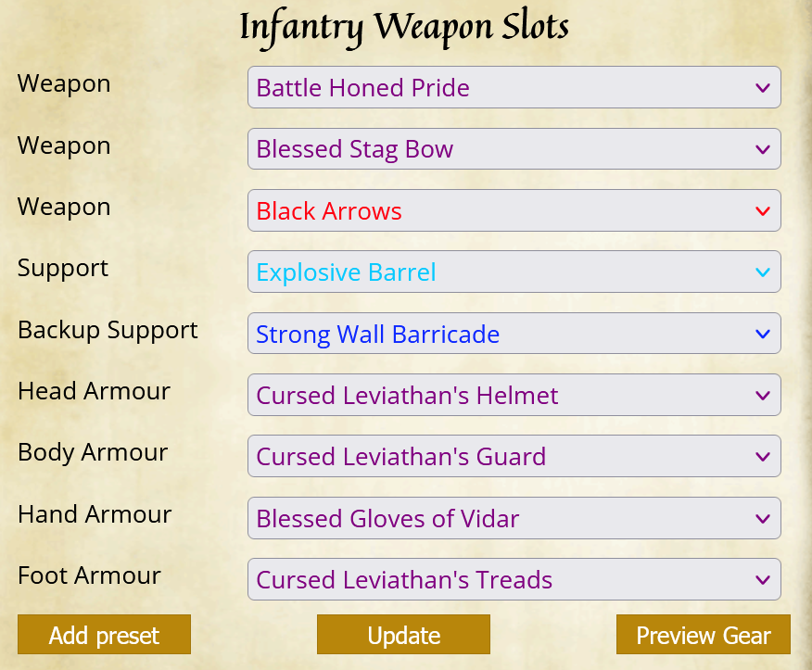Open the Blessed Stag Bow dropdown
812x670 pixels.
pyautogui.click(x=514, y=148)
